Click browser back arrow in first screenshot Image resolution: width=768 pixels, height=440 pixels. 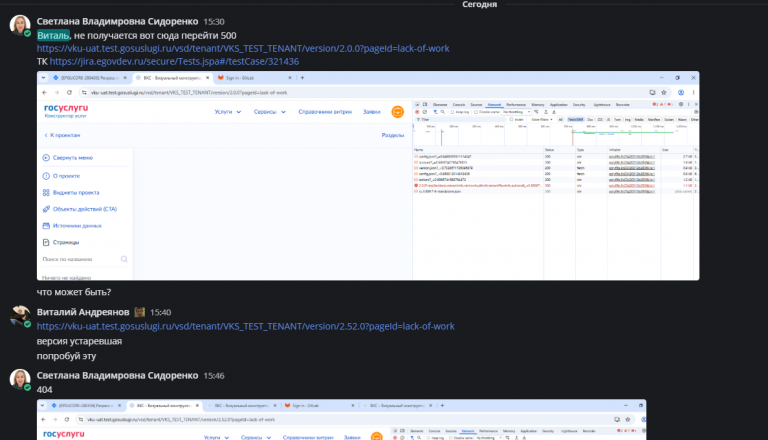pos(45,93)
